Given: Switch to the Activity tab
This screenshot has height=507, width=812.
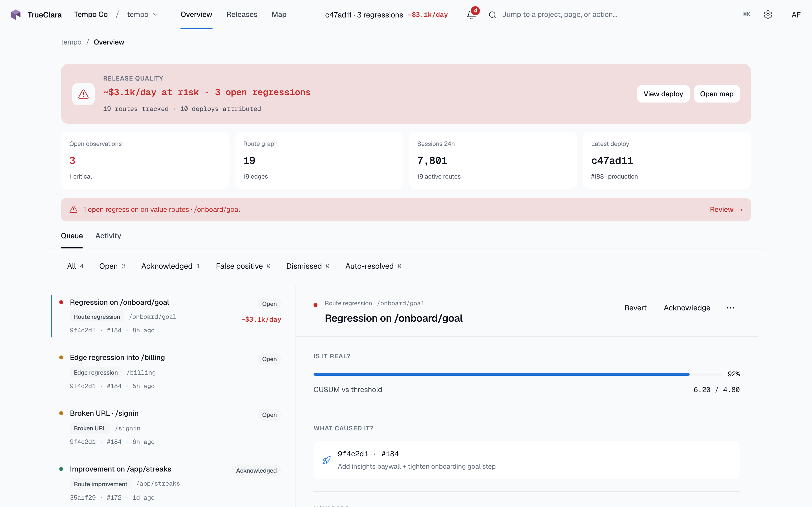Looking at the screenshot, I should tap(108, 236).
